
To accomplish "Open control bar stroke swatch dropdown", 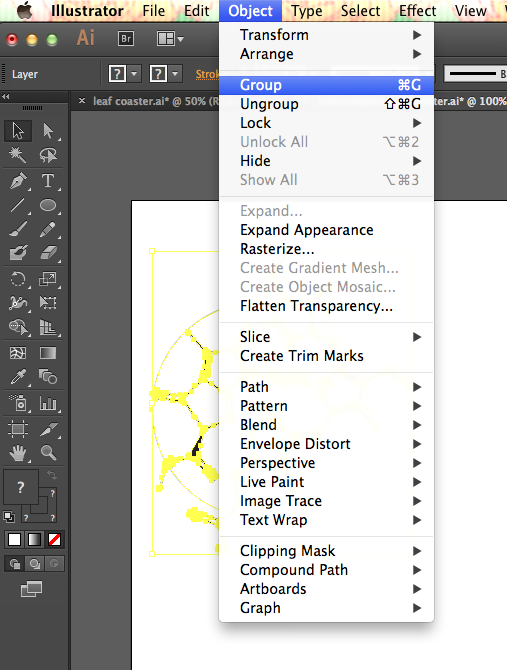I will pyautogui.click(x=175, y=74).
